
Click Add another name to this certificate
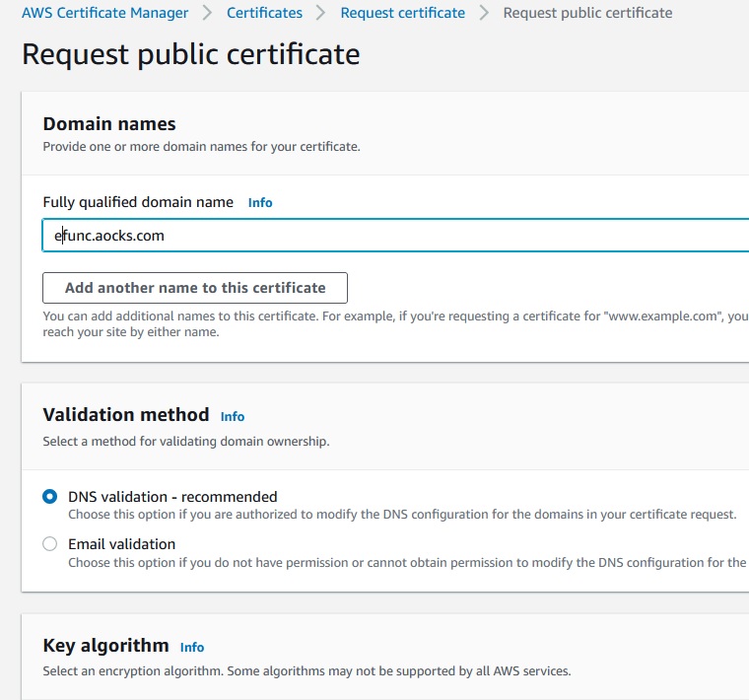coord(195,288)
